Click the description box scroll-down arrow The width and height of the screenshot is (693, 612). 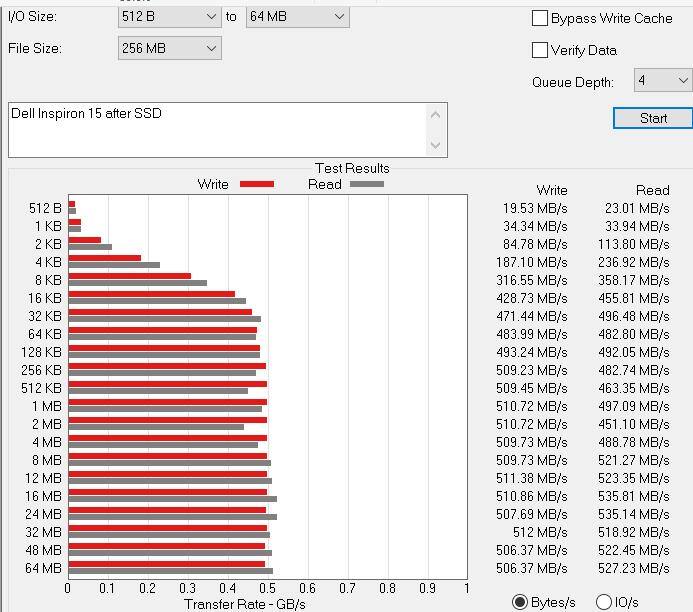click(435, 145)
